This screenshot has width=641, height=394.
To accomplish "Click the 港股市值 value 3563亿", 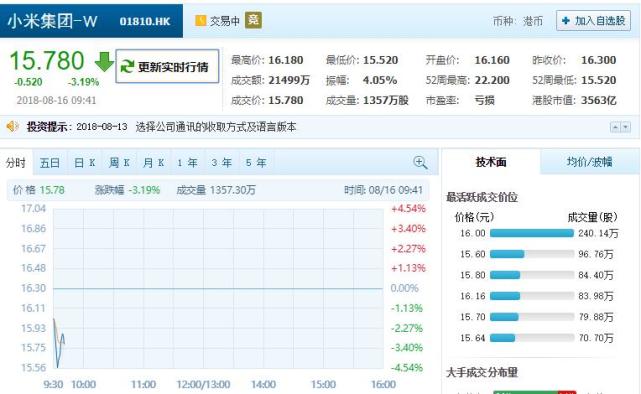I will click(598, 100).
